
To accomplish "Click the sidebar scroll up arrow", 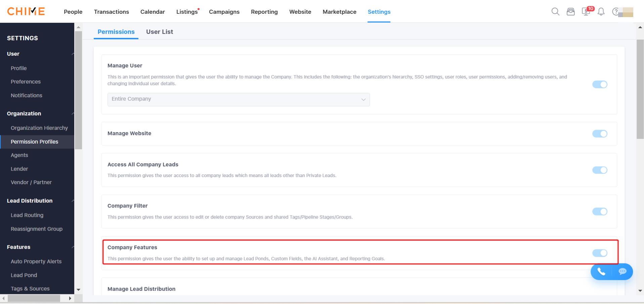I will [x=78, y=27].
